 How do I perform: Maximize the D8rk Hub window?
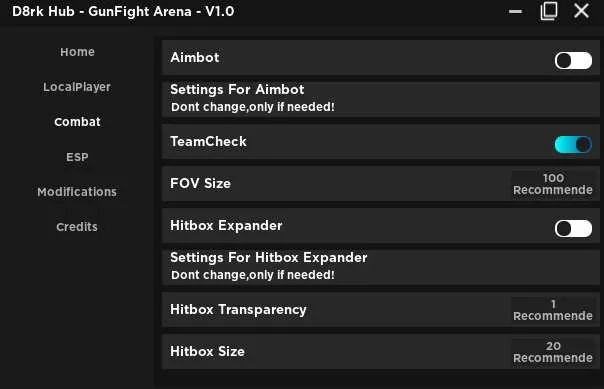(549, 11)
